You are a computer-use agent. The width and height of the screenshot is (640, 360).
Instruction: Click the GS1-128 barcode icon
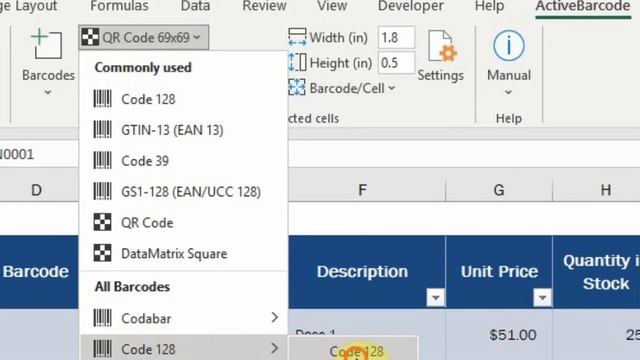pyautogui.click(x=102, y=191)
